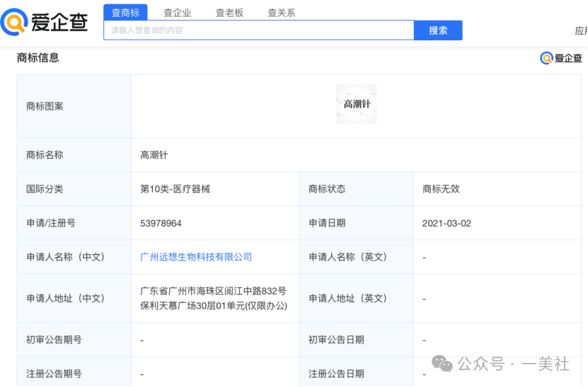Open the 高潮针 trademark image thumbnail
588x387 pixels.
[x=356, y=104]
